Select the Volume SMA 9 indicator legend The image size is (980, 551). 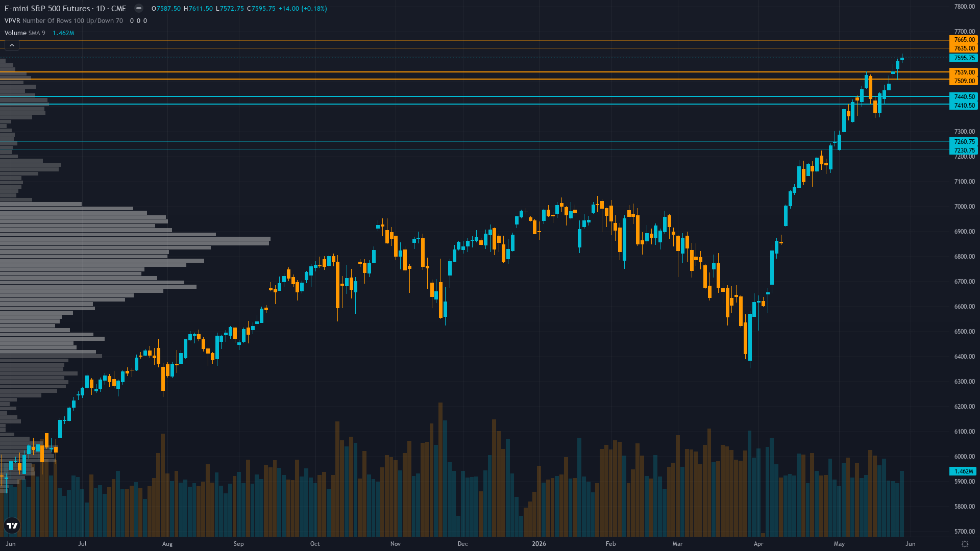point(25,33)
